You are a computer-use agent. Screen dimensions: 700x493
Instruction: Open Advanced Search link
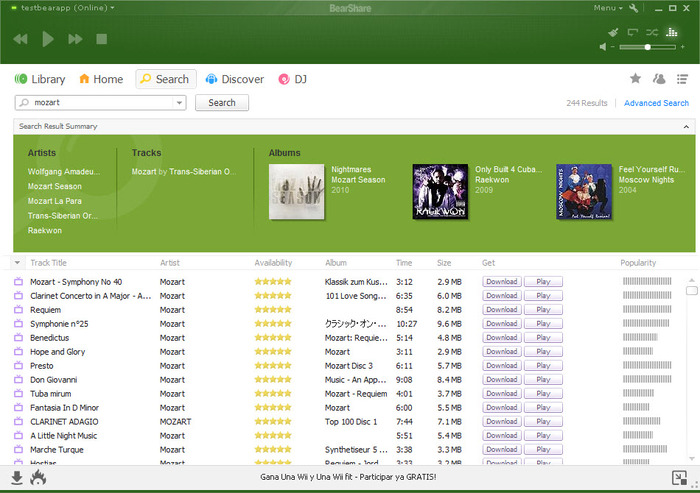[x=656, y=103]
